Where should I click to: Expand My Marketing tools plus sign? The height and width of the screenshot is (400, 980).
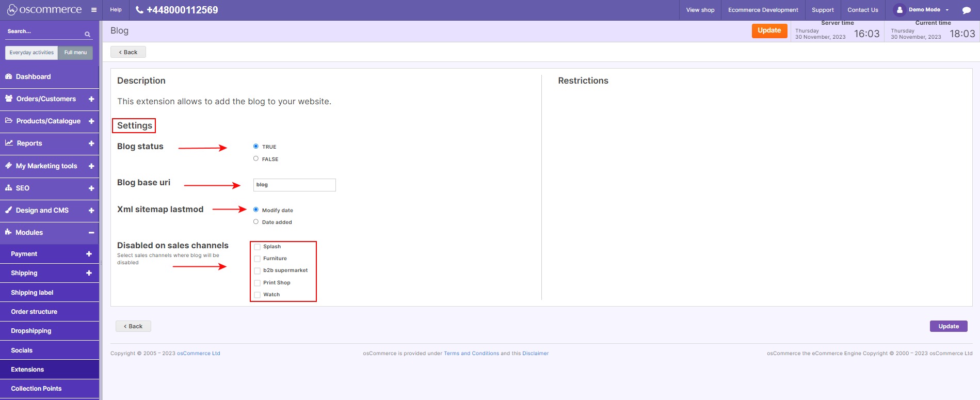[91, 166]
